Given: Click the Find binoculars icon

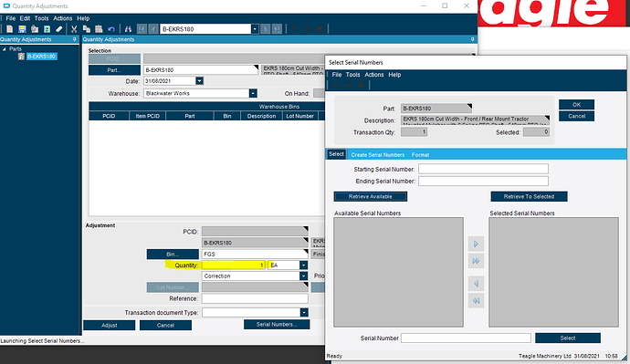Looking at the screenshot, I should 128,29.
